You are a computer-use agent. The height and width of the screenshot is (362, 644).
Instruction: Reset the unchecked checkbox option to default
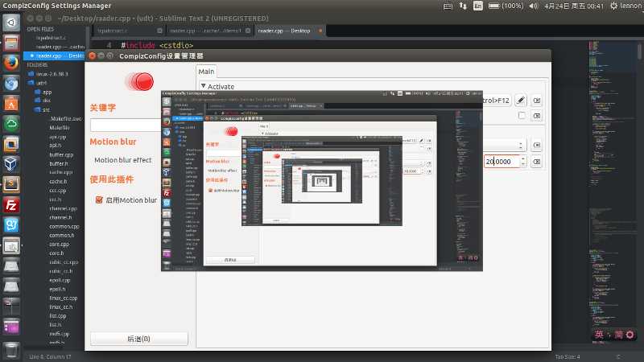tap(536, 116)
